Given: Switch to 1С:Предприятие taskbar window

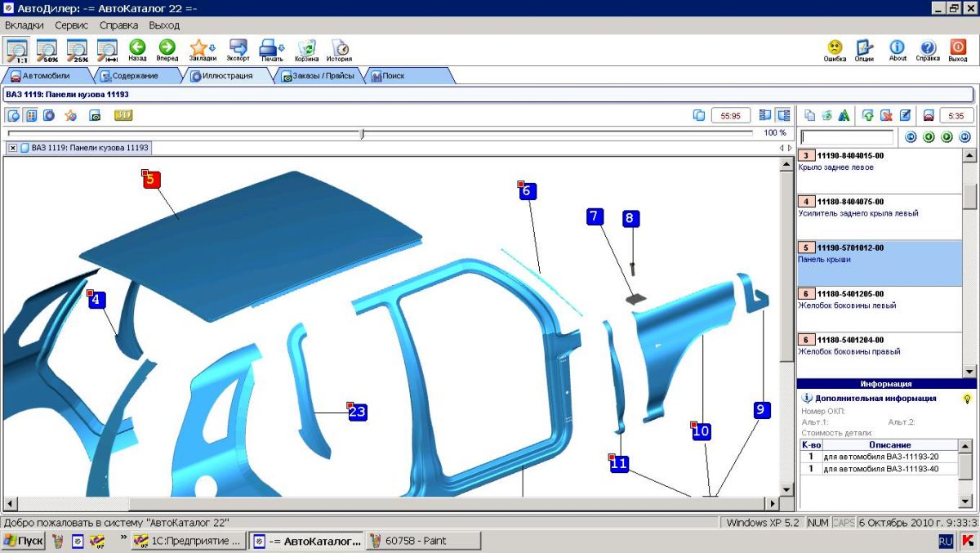Looking at the screenshot, I should tap(188, 541).
